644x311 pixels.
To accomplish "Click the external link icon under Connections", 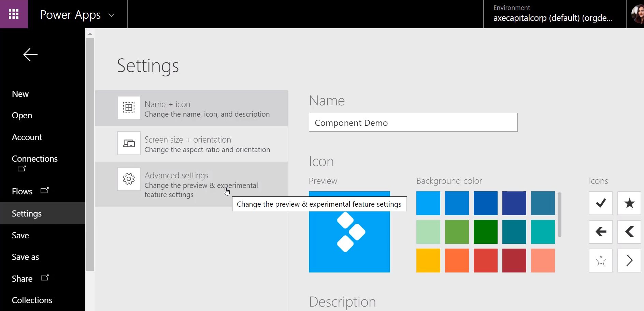I will 22,168.
